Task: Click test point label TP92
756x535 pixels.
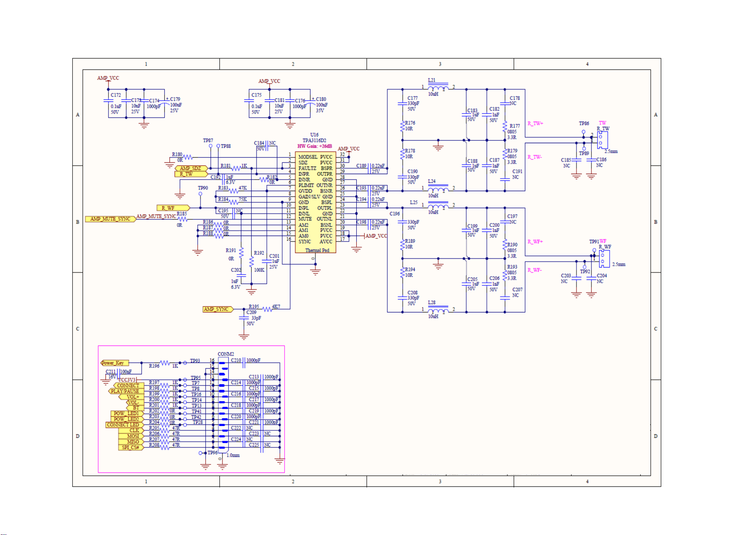Action: (585, 272)
